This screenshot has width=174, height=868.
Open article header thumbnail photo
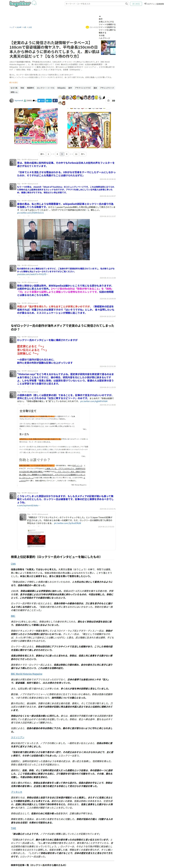coord(108,47)
